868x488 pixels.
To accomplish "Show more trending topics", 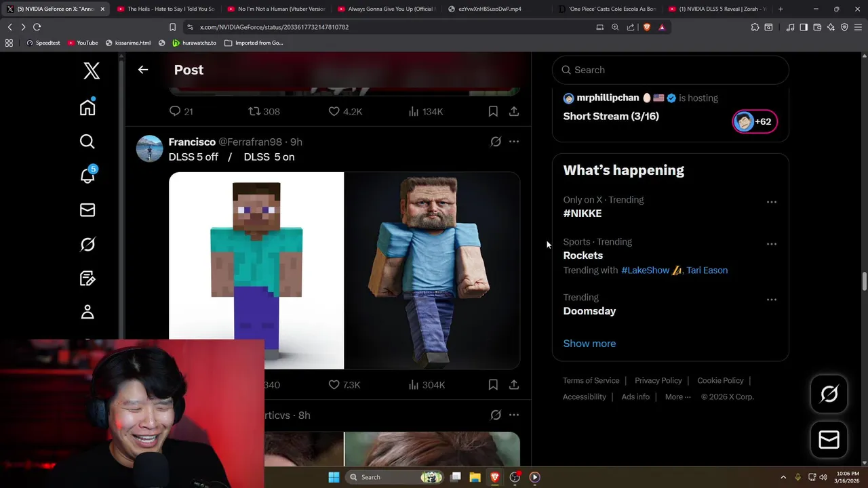I will point(589,343).
